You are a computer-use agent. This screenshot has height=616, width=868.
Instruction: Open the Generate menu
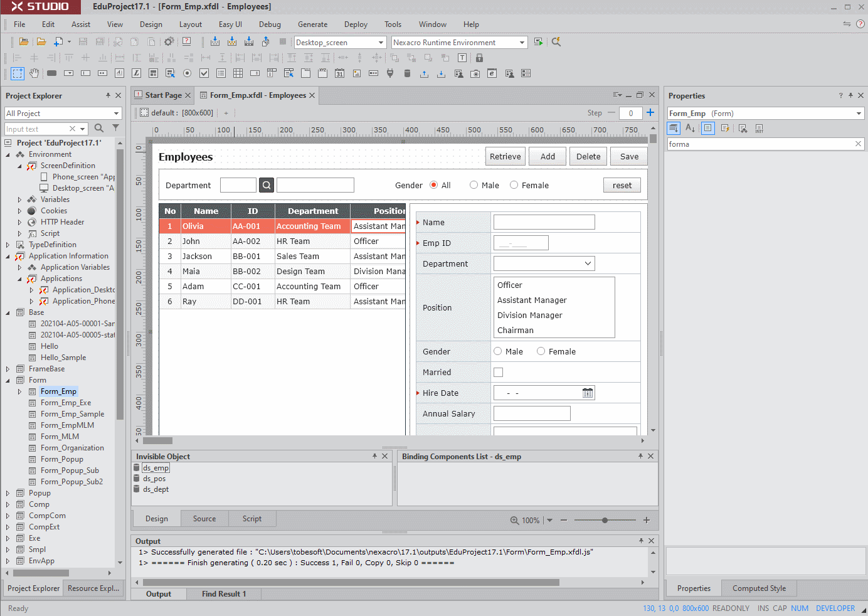click(312, 24)
